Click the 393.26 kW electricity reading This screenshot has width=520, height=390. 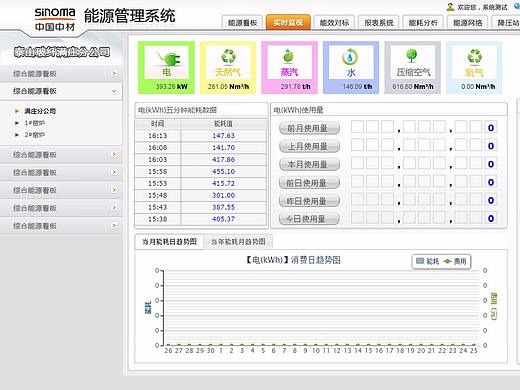pos(171,87)
